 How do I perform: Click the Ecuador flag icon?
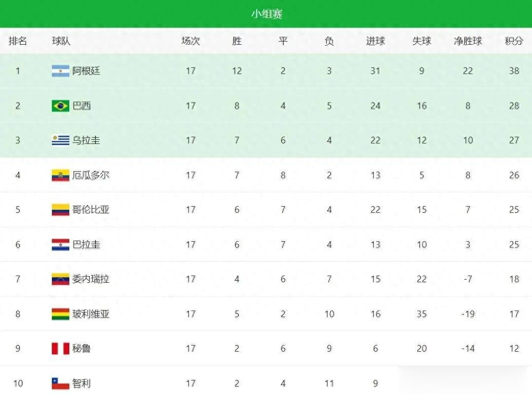click(x=61, y=175)
